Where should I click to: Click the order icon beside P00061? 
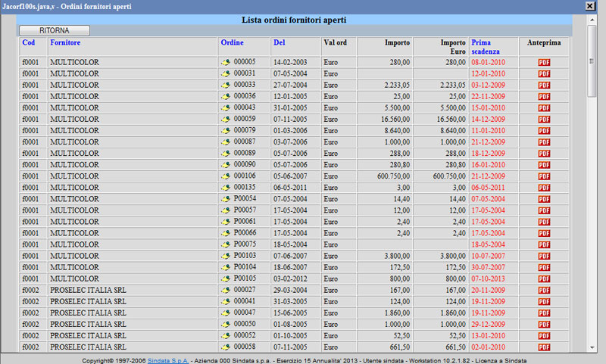(226, 222)
